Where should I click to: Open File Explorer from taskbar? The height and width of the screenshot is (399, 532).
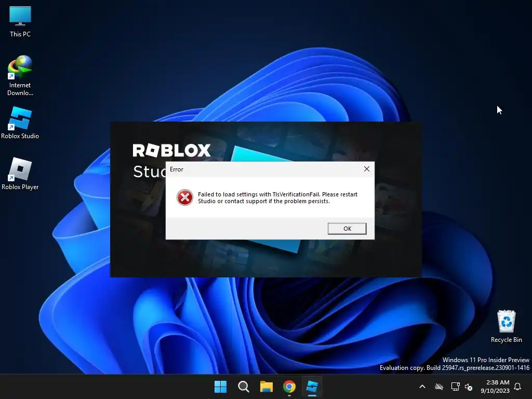coord(267,387)
